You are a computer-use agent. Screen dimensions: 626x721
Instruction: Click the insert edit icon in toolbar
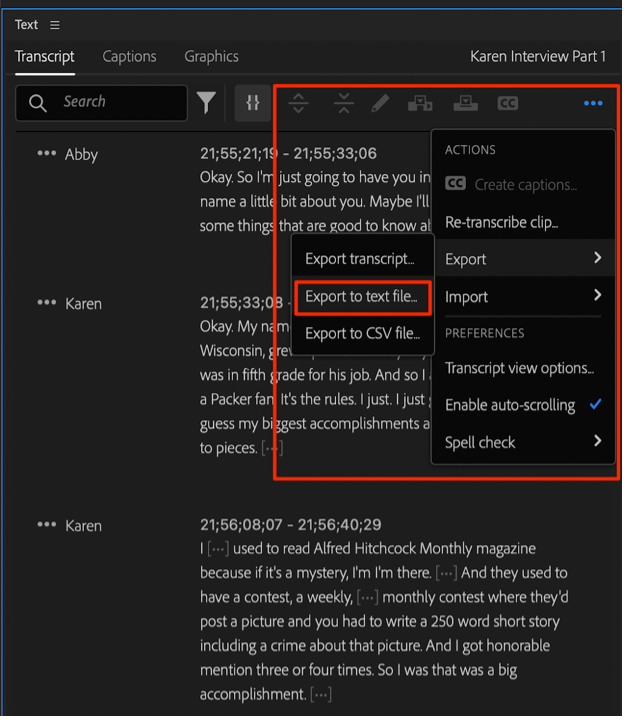[419, 102]
